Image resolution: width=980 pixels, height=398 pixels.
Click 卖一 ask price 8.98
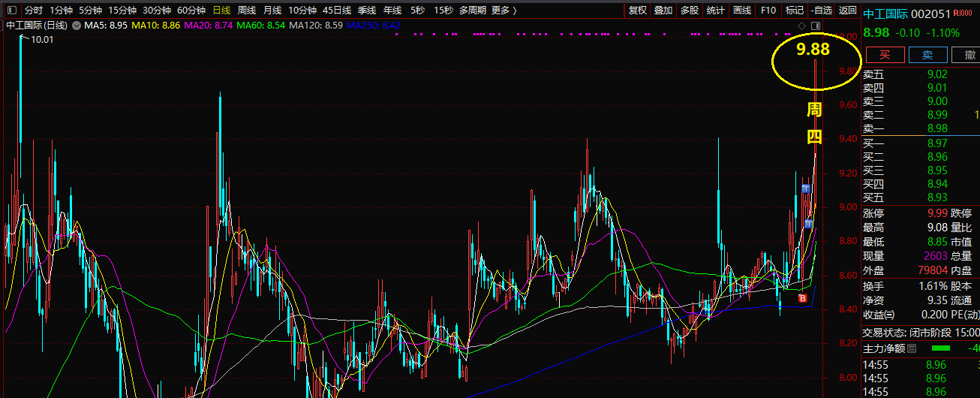937,128
